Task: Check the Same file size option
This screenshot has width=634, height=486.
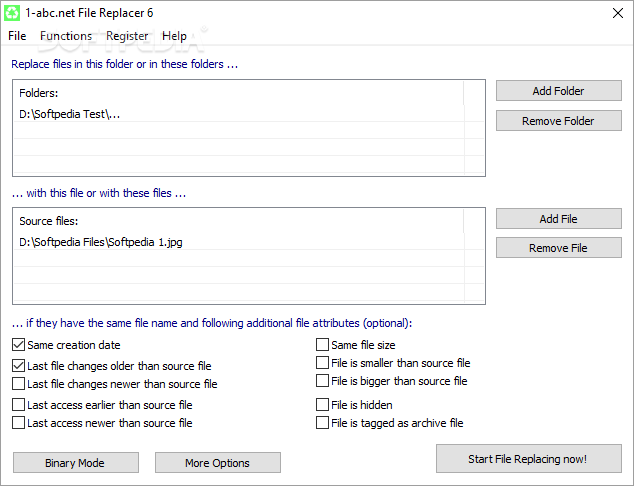Action: tap(322, 345)
